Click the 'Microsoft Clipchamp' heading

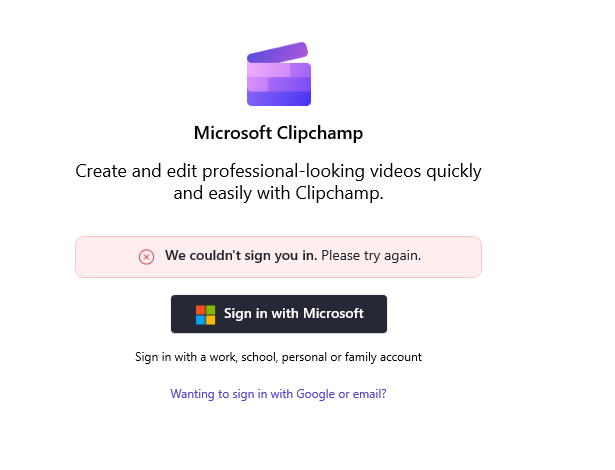point(278,133)
